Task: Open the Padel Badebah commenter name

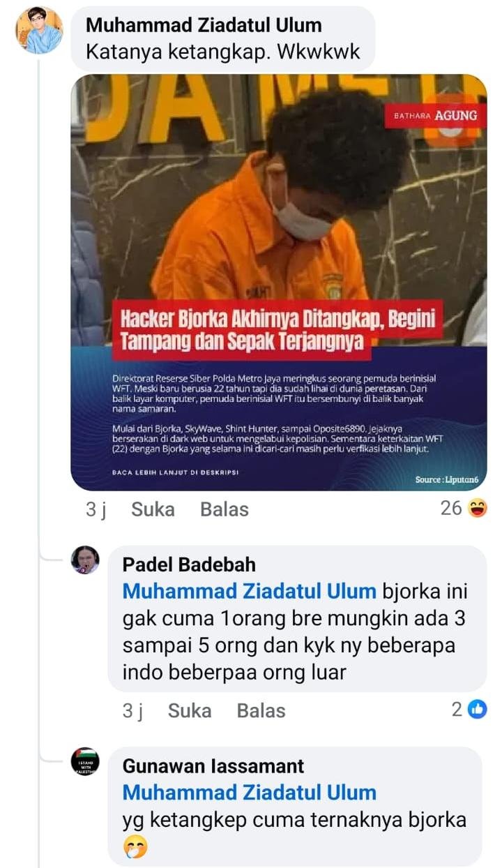Action: [189, 564]
